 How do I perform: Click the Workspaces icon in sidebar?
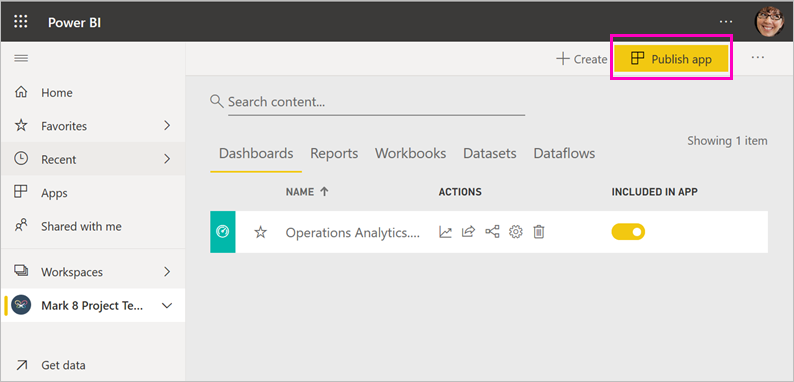click(x=21, y=272)
